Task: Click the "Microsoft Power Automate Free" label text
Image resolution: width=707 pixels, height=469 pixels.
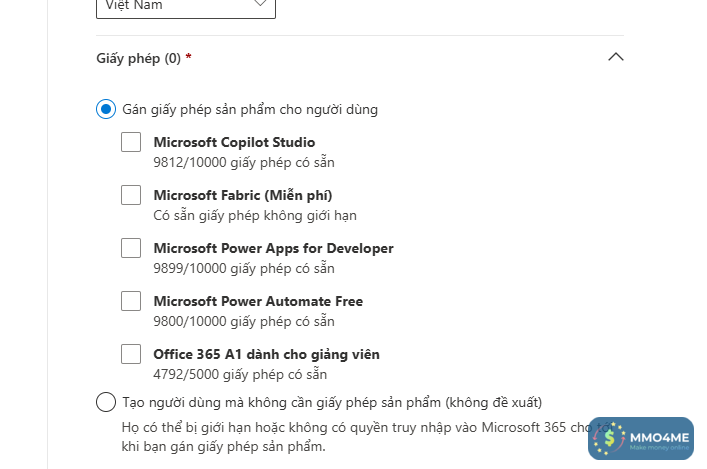Action: coord(258,301)
